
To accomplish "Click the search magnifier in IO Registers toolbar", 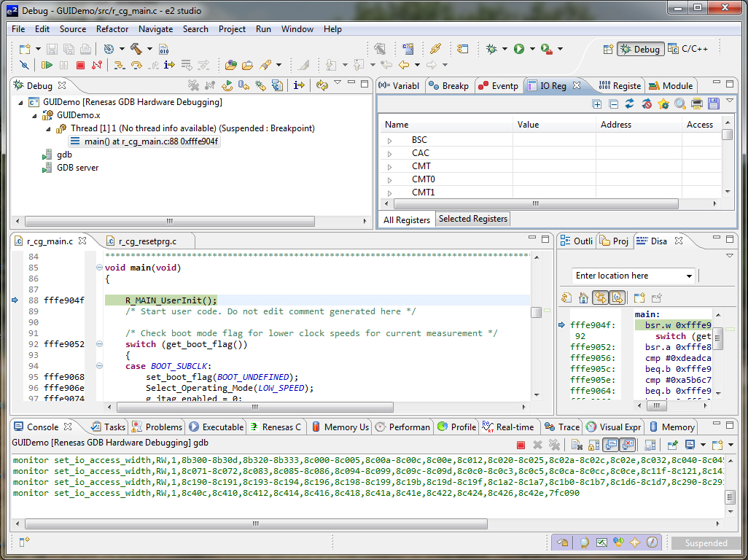I will (x=680, y=104).
